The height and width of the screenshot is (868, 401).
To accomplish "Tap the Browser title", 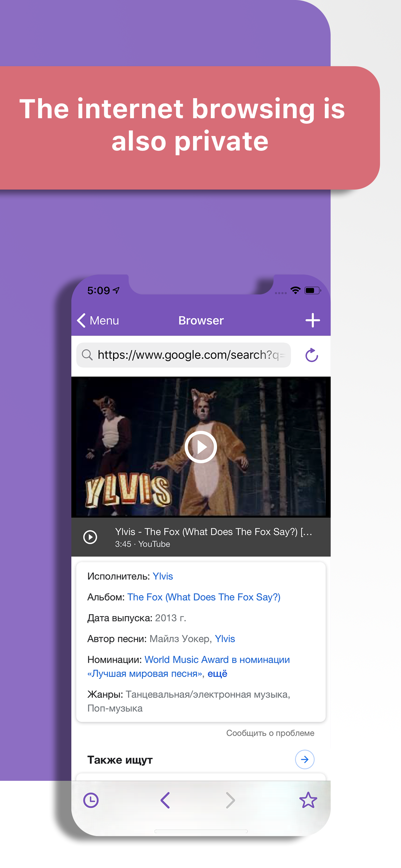I will tap(201, 320).
